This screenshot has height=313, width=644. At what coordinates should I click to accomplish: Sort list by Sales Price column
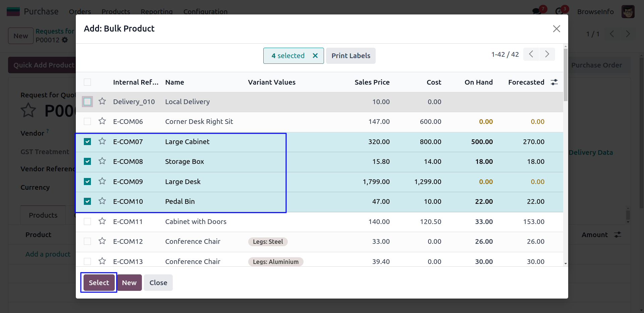point(372,82)
